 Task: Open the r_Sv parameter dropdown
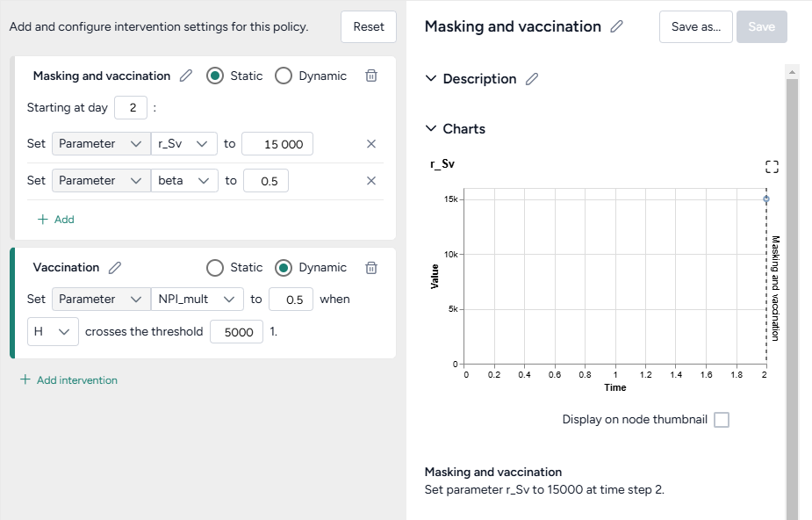coord(184,144)
